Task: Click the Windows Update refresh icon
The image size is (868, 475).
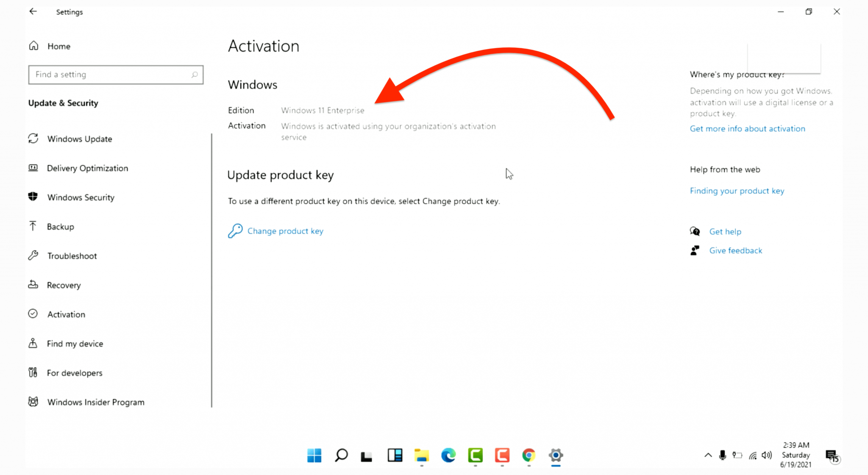Action: [x=33, y=138]
